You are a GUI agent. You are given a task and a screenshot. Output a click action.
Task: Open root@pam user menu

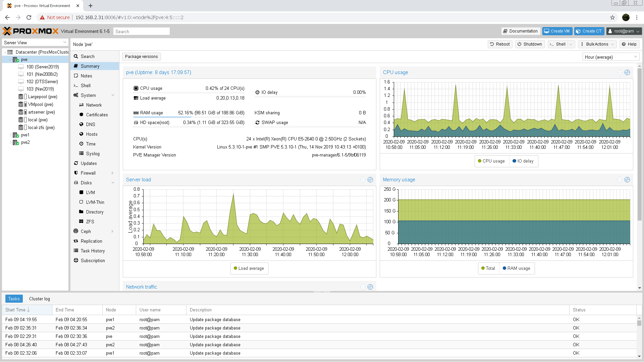coord(624,31)
